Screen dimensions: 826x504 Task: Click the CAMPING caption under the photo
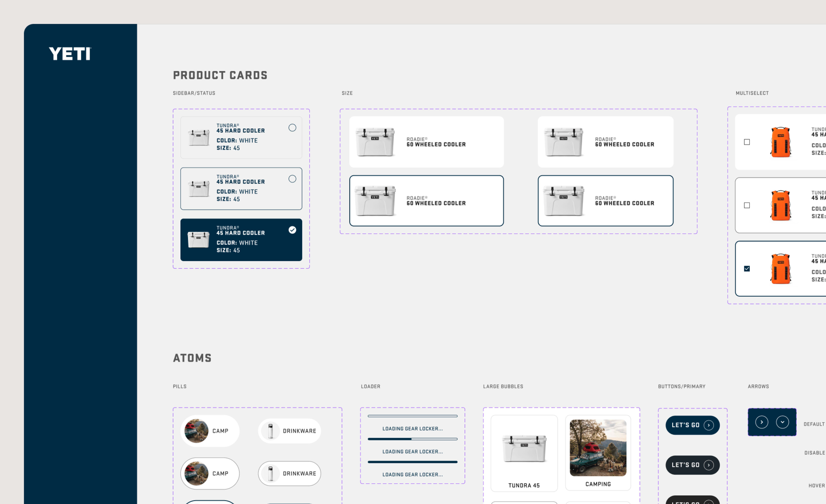[x=598, y=484]
